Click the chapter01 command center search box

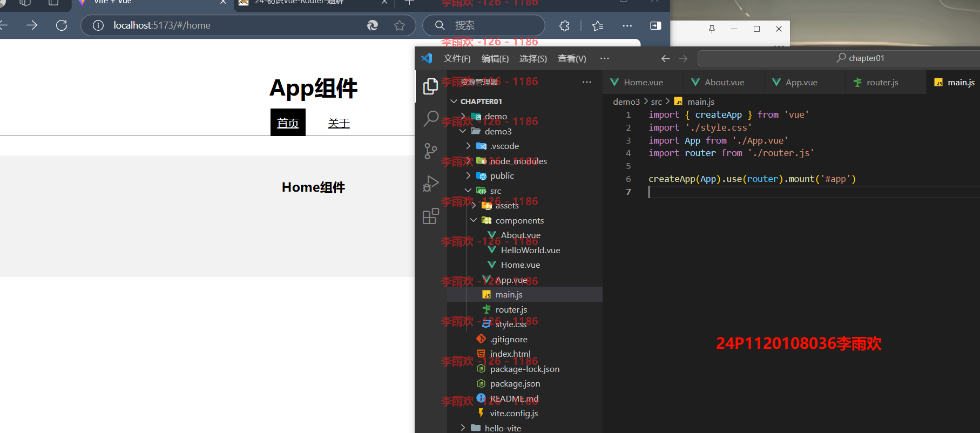(x=839, y=58)
